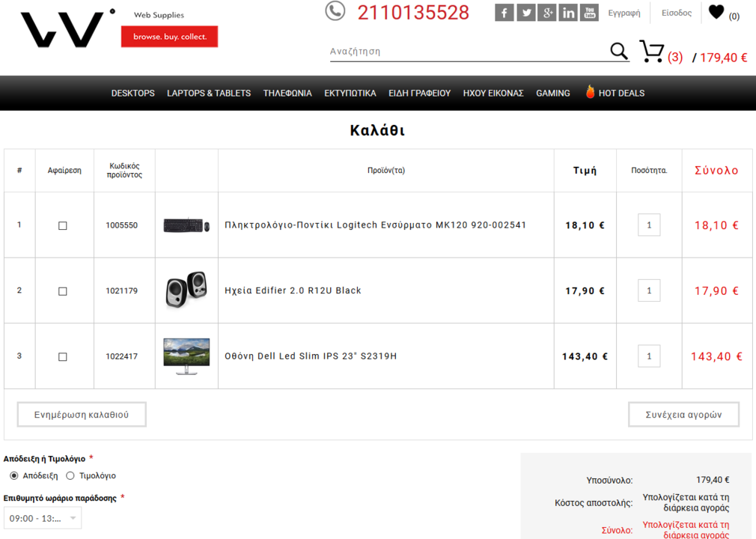Screen dimensions: 756x539
Task: Tick remove checkbox for Edifier speakers row
Action: coord(63,291)
